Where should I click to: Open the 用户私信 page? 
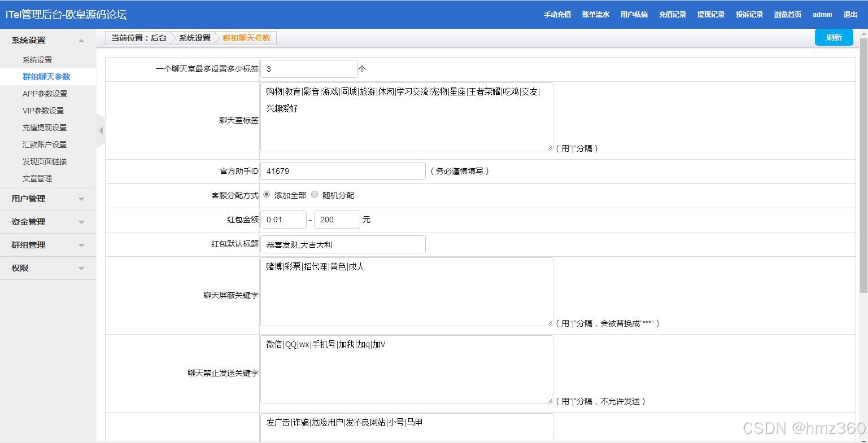(x=634, y=14)
